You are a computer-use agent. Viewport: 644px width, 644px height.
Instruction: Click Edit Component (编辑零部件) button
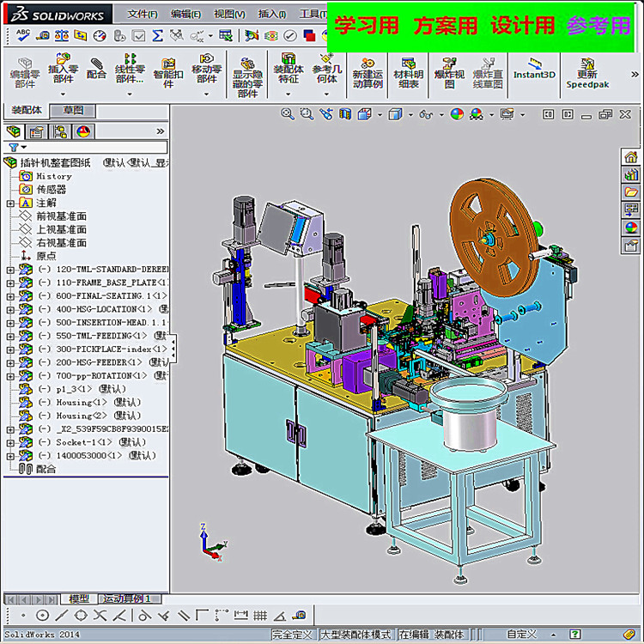click(x=25, y=73)
